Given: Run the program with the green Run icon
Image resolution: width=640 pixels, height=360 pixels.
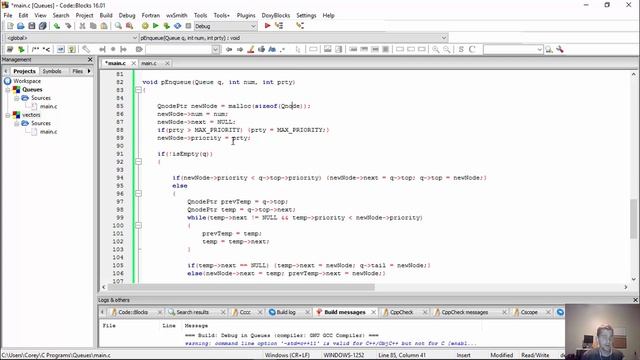Looking at the screenshot, I should point(156,26).
